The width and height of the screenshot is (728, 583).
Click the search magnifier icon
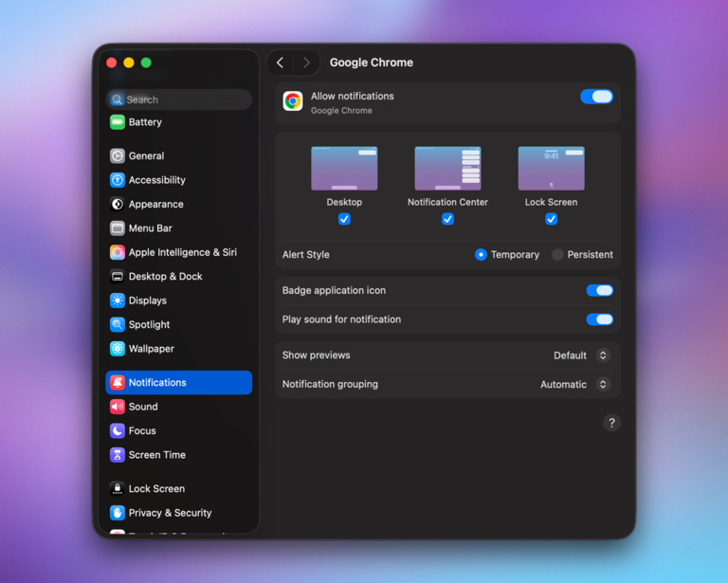point(117,100)
